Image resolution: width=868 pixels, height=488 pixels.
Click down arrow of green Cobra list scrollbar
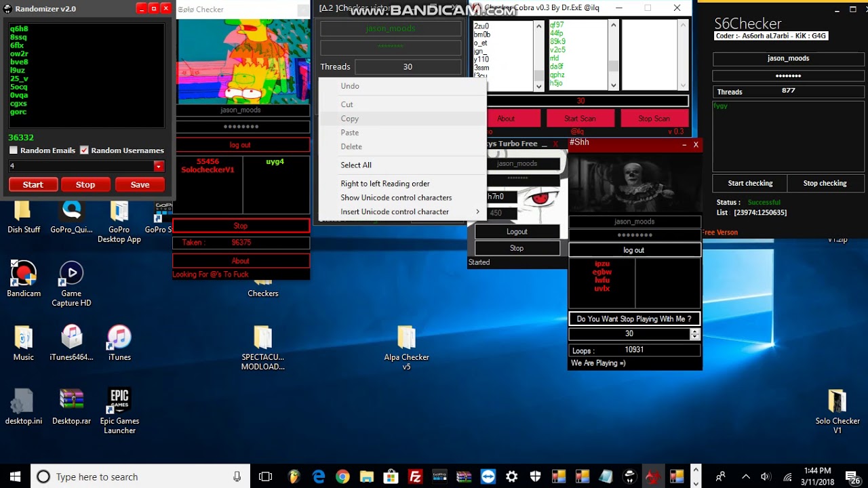(613, 85)
